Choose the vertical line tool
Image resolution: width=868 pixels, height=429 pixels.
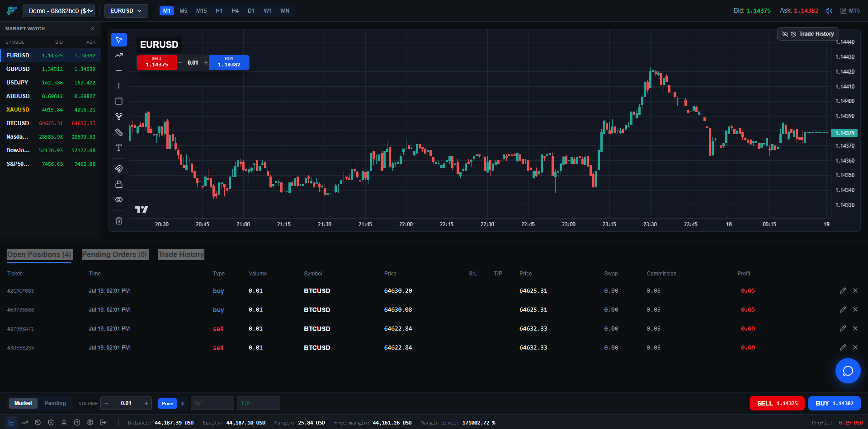coord(119,86)
